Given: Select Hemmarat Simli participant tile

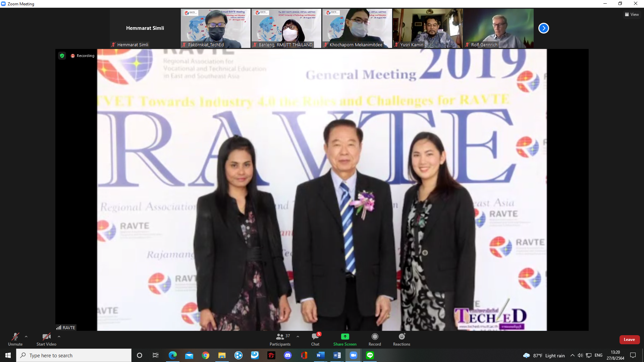Looking at the screenshot, I should pyautogui.click(x=145, y=28).
